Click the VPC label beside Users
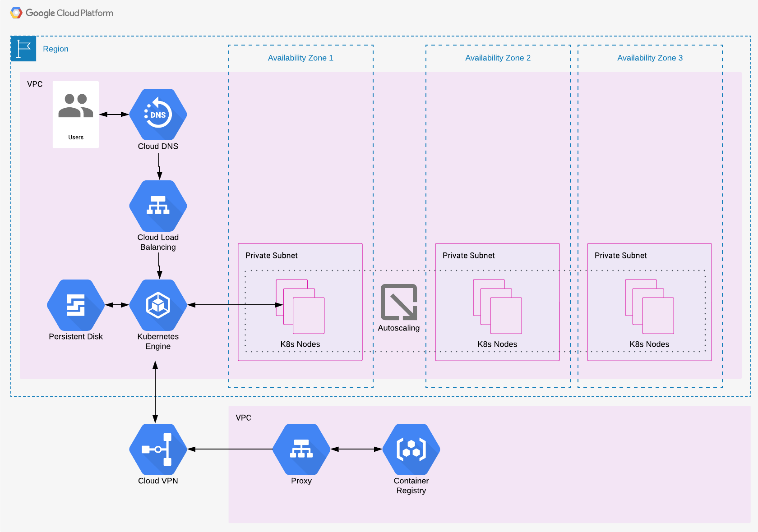758x532 pixels. coord(35,84)
